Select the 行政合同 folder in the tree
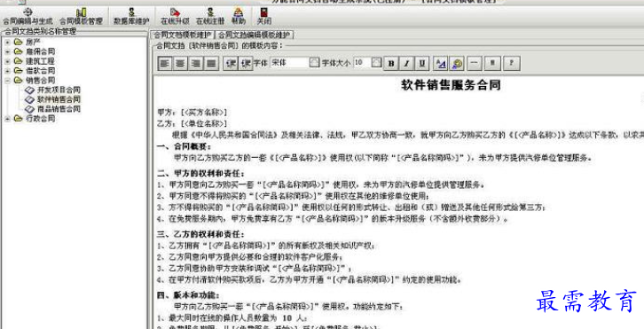The height and width of the screenshot is (329, 644). click(40, 118)
